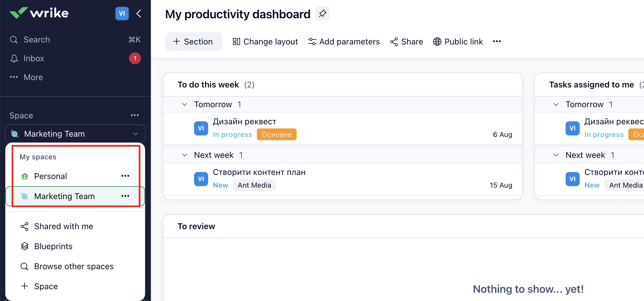
Task: Open Створити контент план task in To do this week
Action: (x=259, y=172)
